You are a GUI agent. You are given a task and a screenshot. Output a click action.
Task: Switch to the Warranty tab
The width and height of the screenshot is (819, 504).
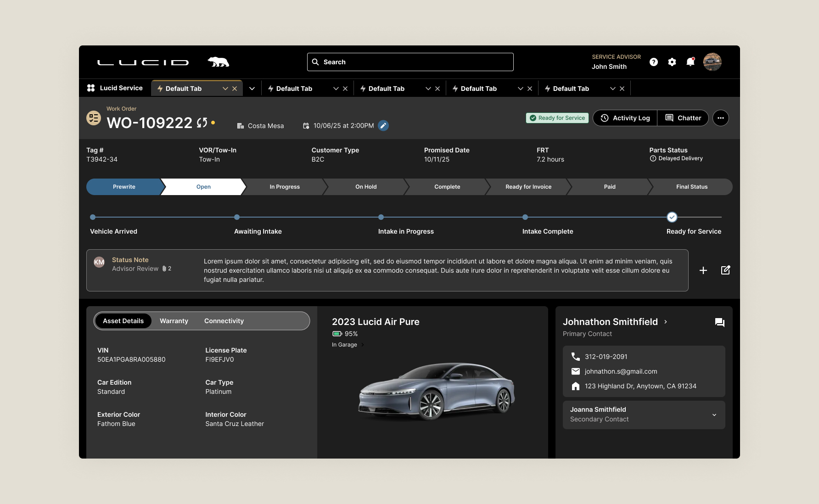pyautogui.click(x=174, y=321)
